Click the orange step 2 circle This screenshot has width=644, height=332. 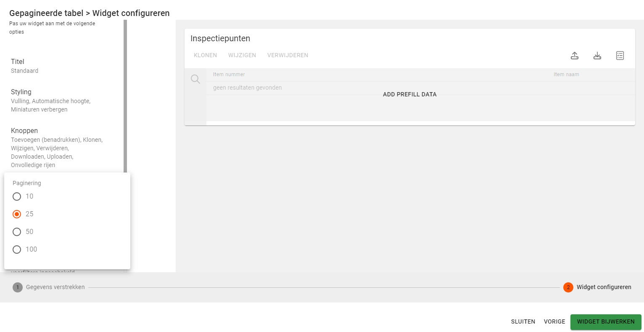568,287
